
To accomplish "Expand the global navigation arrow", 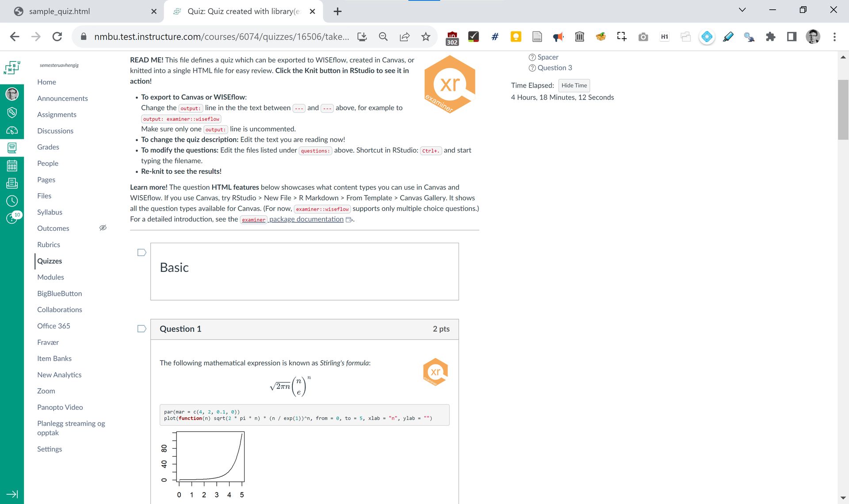I will point(12,494).
